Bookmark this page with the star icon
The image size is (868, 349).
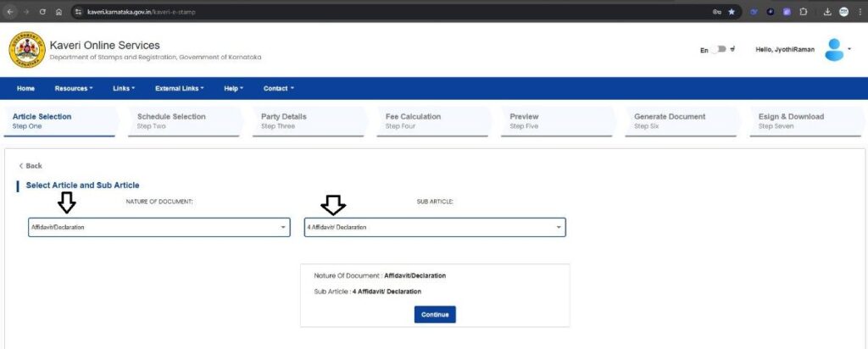click(732, 12)
